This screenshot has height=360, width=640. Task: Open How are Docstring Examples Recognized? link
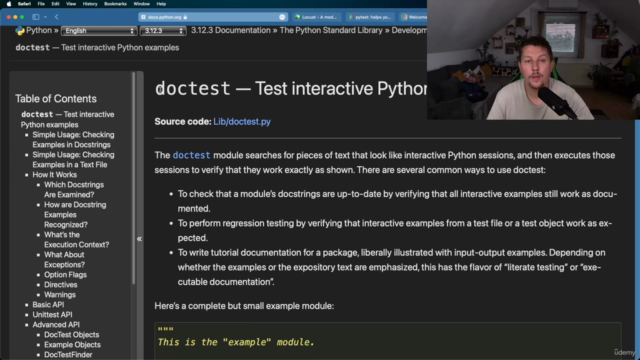pos(75,215)
